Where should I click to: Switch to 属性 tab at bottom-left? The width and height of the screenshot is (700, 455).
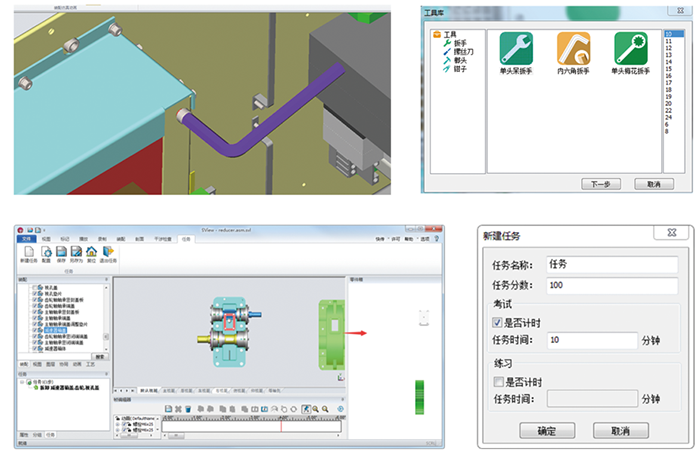click(24, 434)
